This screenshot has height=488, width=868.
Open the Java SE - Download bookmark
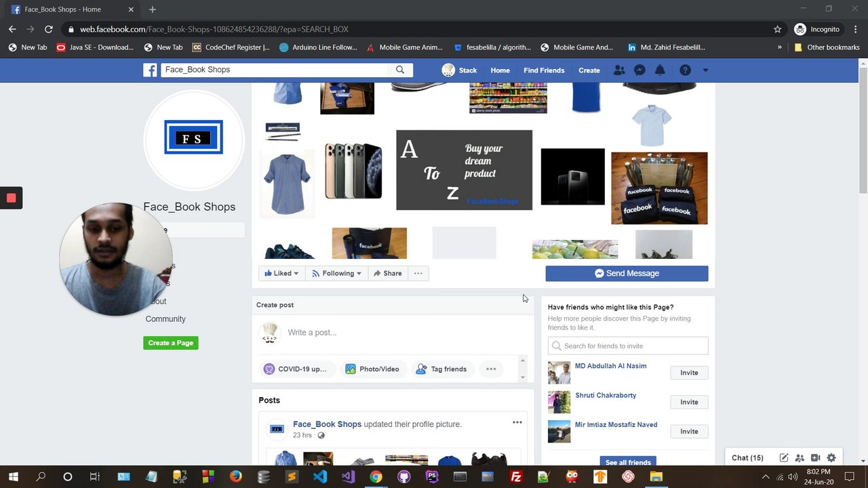(x=95, y=47)
